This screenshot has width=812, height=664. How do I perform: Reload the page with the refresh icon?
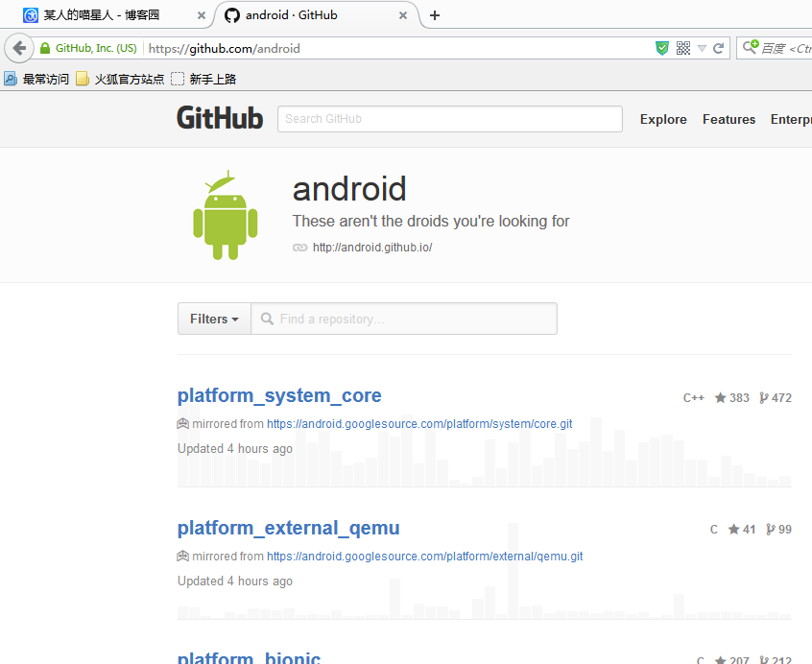(x=718, y=48)
